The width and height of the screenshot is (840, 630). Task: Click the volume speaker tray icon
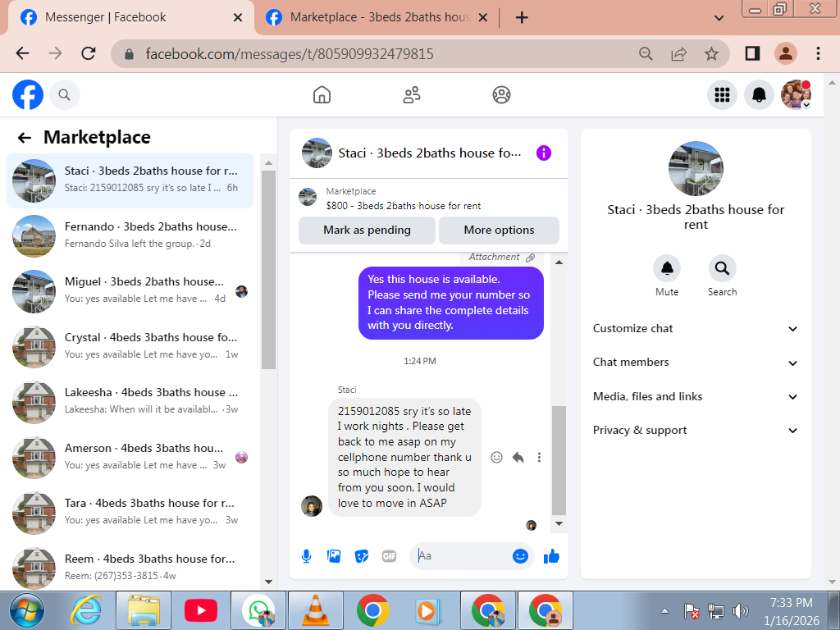pyautogui.click(x=741, y=611)
